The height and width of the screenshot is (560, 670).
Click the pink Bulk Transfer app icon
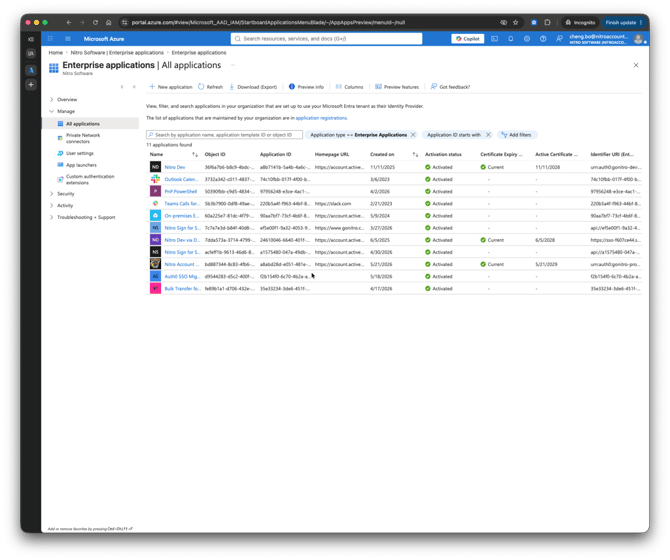pos(156,289)
